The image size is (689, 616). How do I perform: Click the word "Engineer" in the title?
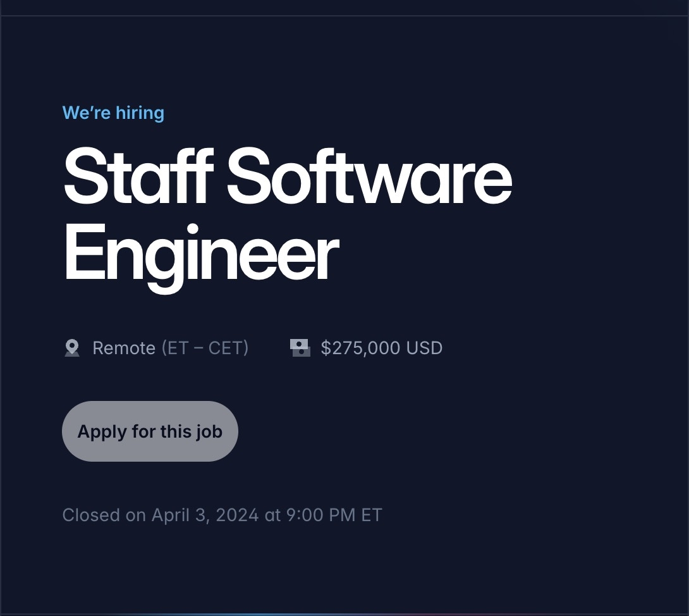point(201,257)
